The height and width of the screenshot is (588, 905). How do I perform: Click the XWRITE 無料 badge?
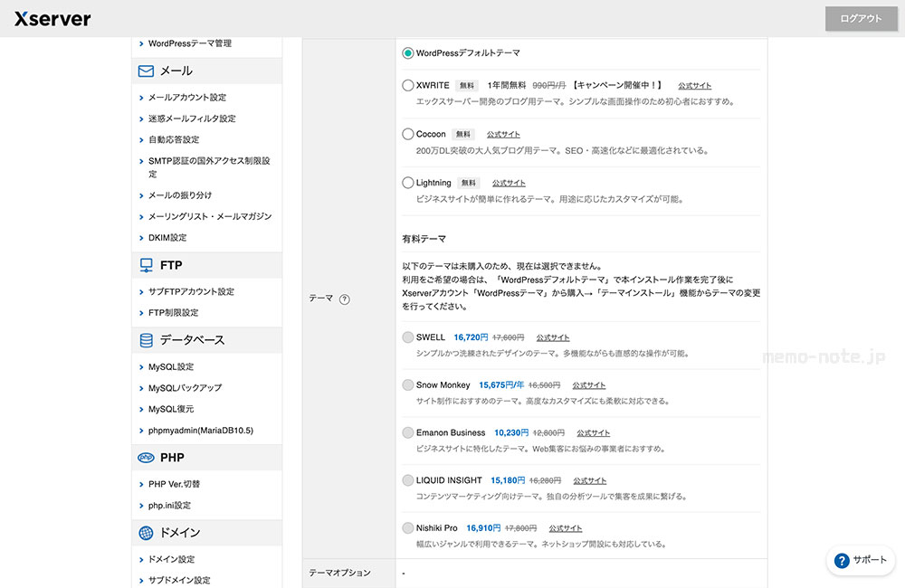(466, 85)
